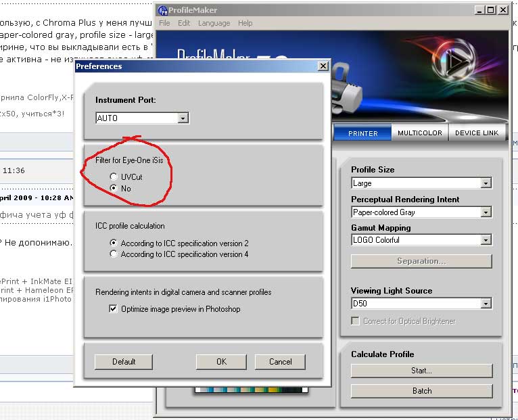The image size is (518, 420).
Task: Confirm Preferences with OK
Action: (x=221, y=362)
